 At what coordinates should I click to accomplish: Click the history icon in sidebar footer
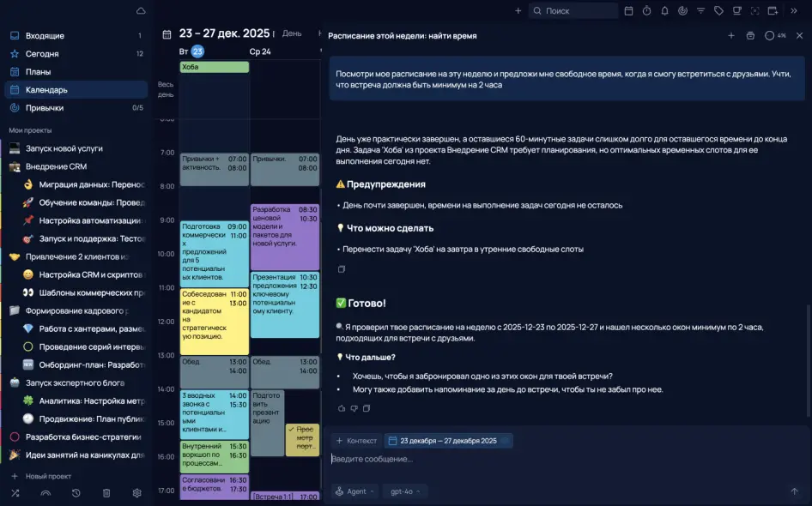76,493
